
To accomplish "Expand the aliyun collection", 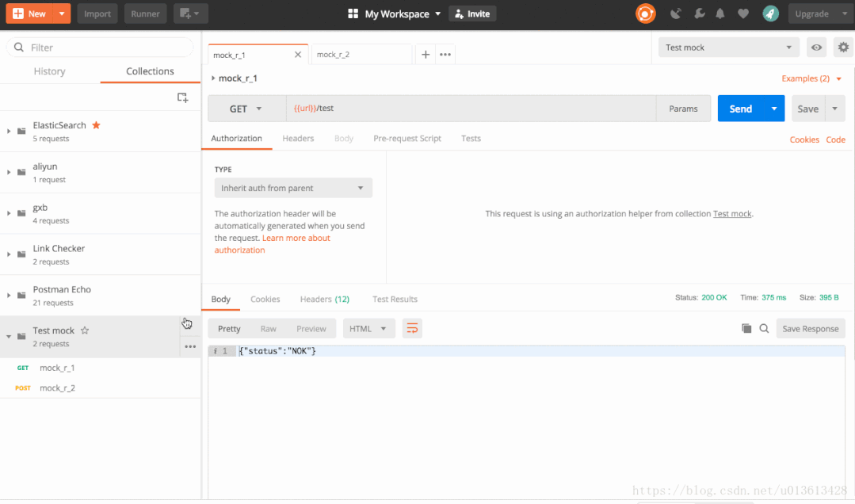I will [8, 172].
